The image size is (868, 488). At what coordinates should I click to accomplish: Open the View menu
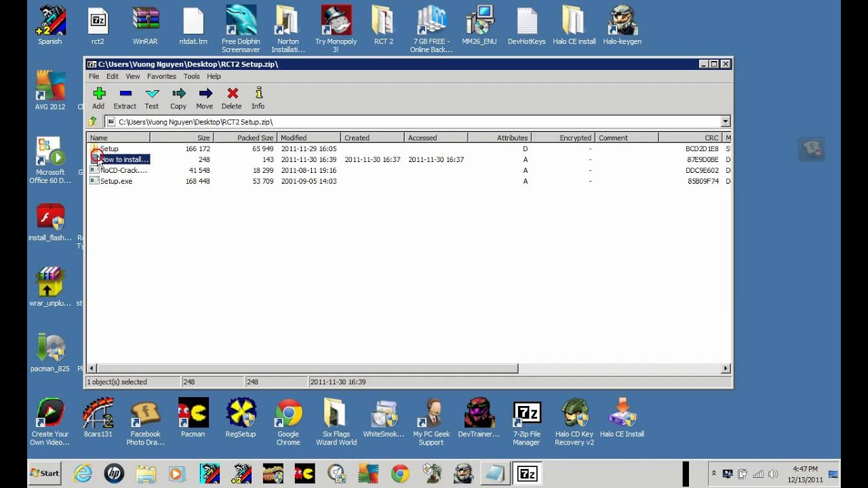[133, 77]
